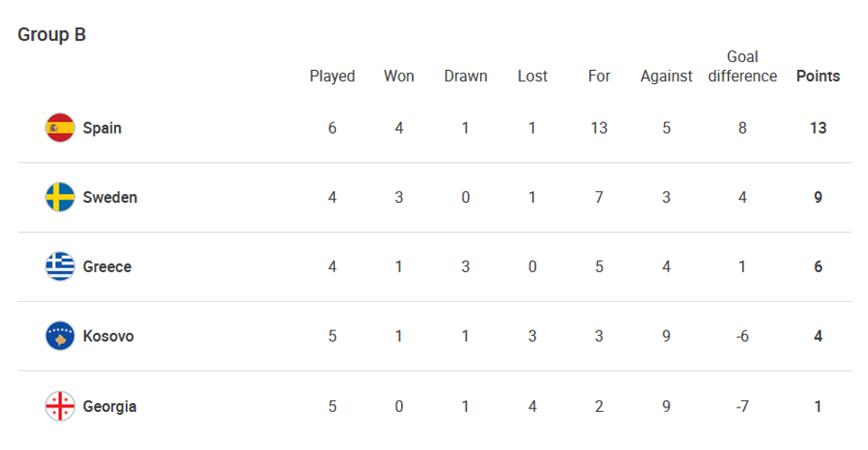
Task: Click the For column header
Action: tap(600, 76)
